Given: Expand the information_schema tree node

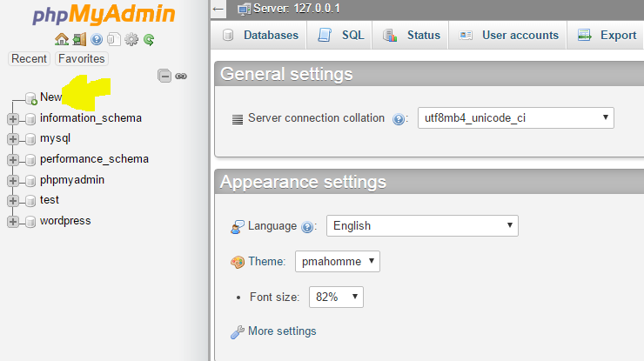Looking at the screenshot, I should pos(13,119).
